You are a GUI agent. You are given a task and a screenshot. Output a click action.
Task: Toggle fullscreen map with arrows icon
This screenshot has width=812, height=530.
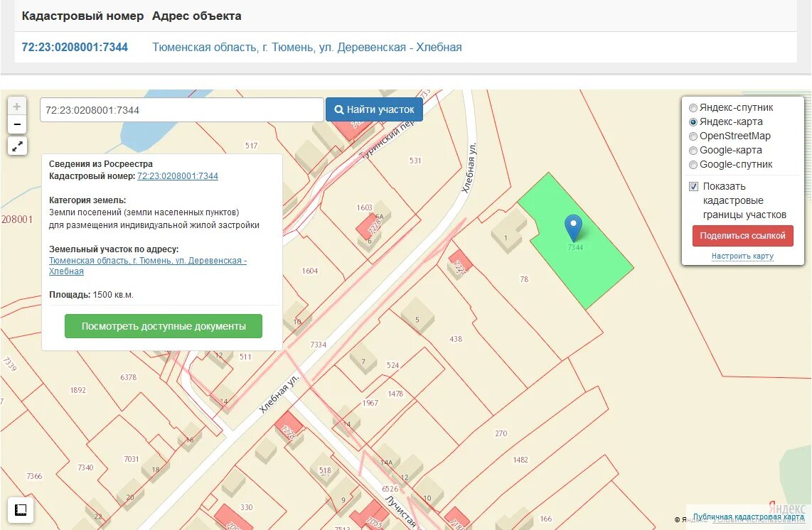pyautogui.click(x=18, y=146)
